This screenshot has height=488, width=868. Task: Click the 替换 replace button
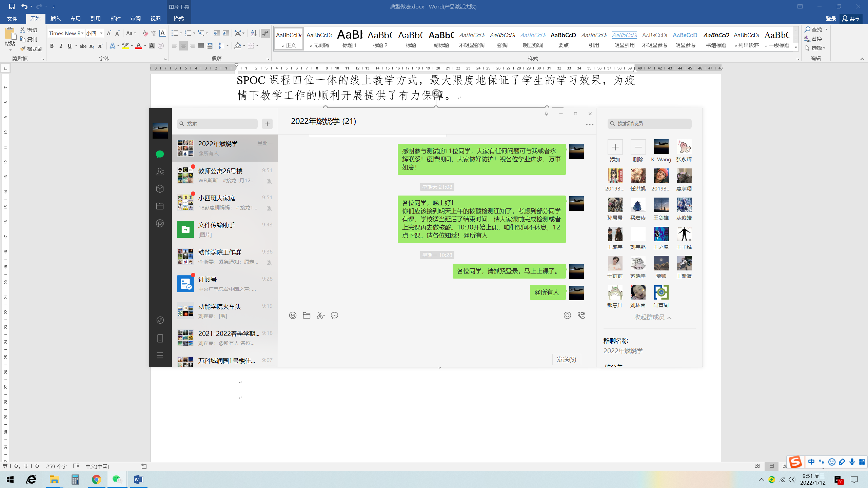pyautogui.click(x=814, y=39)
